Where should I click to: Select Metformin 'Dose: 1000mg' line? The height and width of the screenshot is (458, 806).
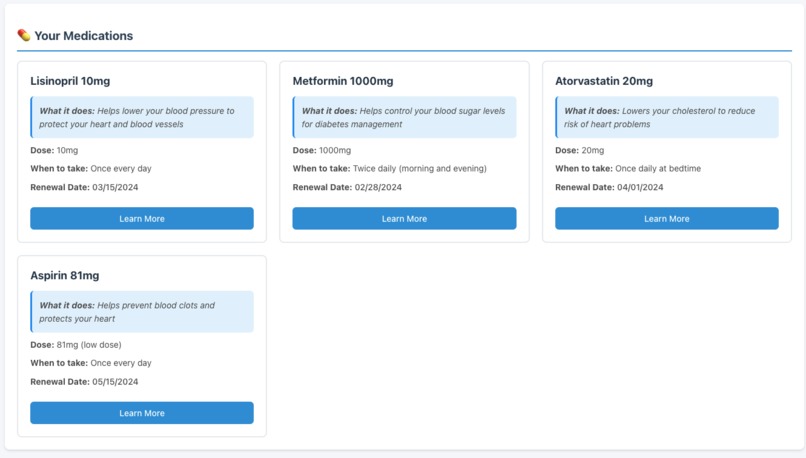322,150
